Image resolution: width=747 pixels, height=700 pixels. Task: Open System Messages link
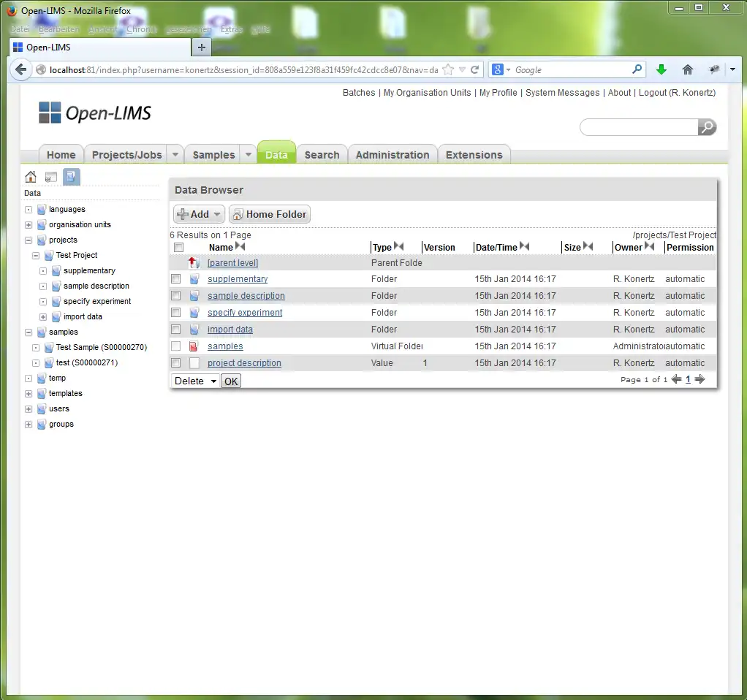pyautogui.click(x=562, y=93)
